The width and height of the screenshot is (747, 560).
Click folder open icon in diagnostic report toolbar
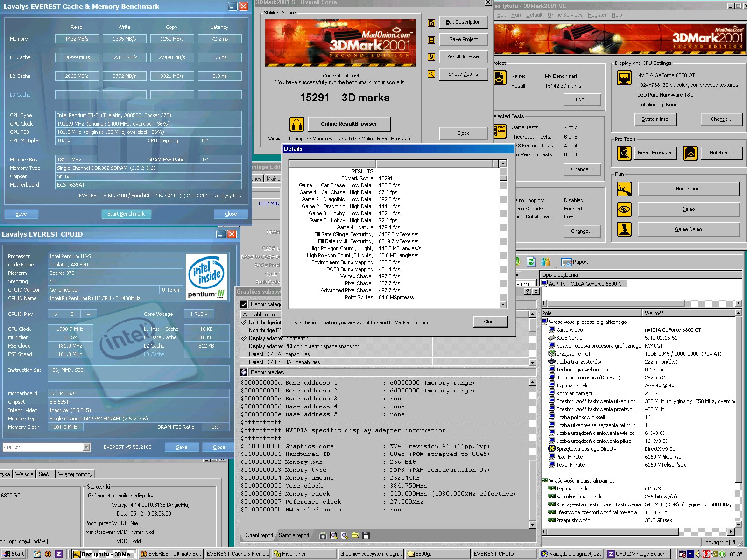tap(355, 535)
